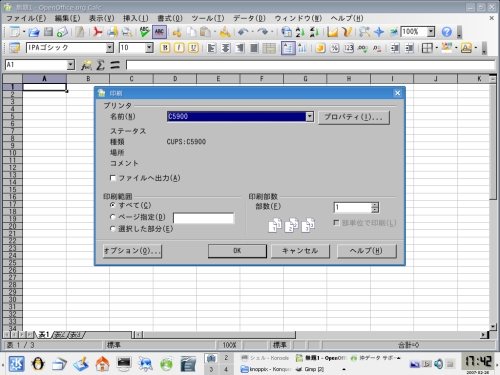The width and height of the screenshot is (500, 375).
Task: Run the Spellcheck toolbar icon
Action: (144, 32)
